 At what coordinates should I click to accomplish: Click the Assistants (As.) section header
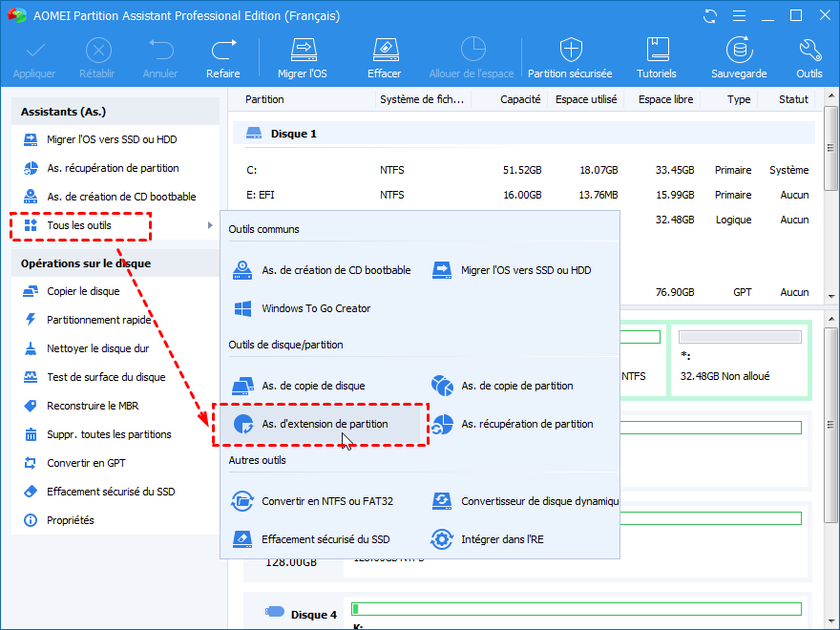click(115, 112)
